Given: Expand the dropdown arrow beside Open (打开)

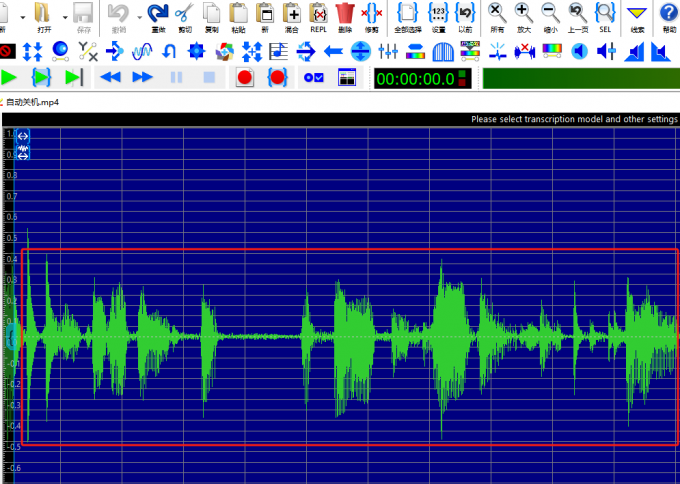Looking at the screenshot, I should [x=65, y=16].
